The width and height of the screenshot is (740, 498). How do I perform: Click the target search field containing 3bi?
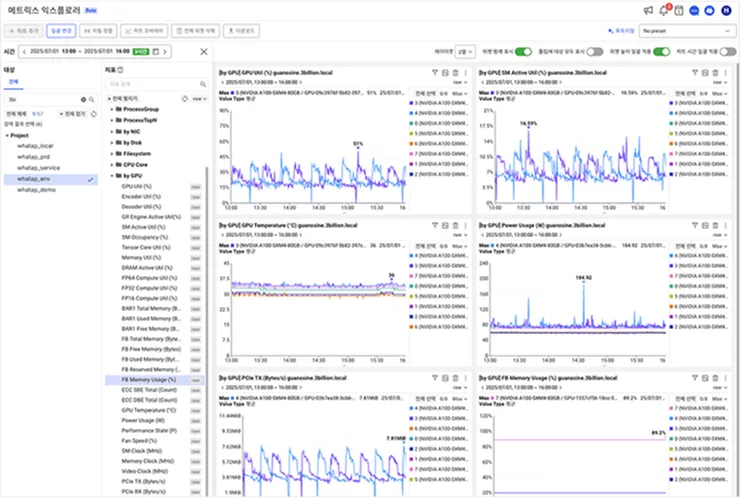tap(51, 100)
